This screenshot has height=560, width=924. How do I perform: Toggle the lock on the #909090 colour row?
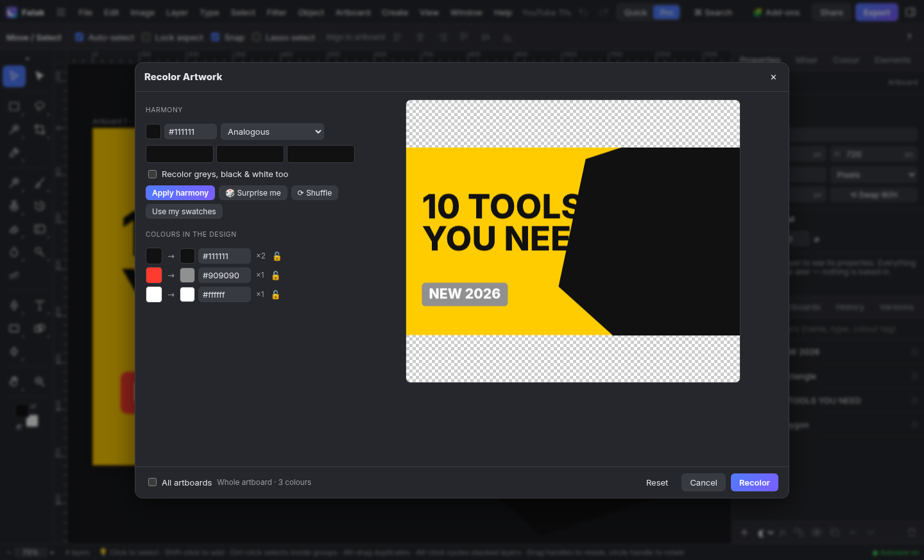276,275
